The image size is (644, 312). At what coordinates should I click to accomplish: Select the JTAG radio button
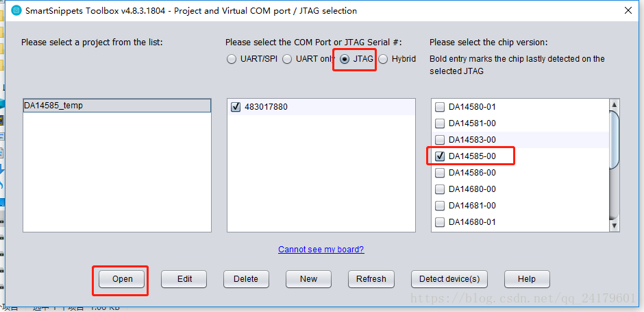[x=345, y=59]
